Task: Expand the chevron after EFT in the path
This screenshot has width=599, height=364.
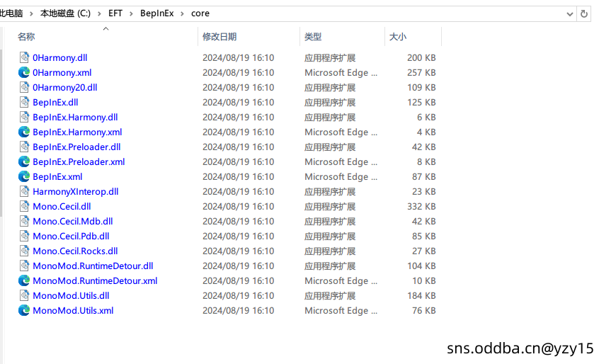Action: (x=131, y=13)
